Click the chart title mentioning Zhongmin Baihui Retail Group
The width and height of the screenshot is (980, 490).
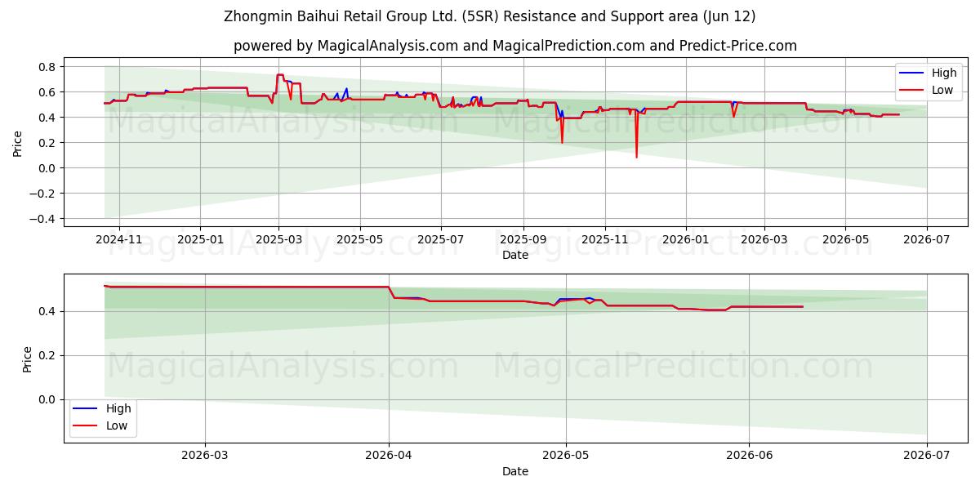tap(490, 16)
